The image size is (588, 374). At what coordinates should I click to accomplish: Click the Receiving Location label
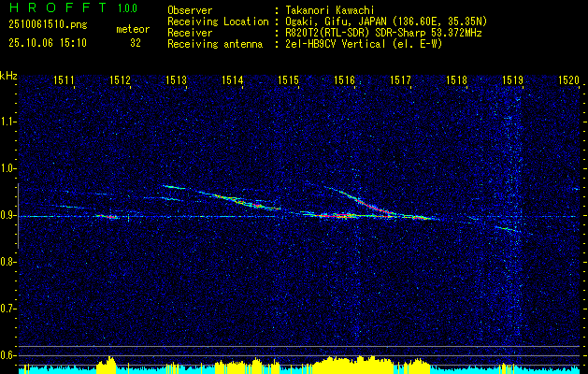coord(218,22)
